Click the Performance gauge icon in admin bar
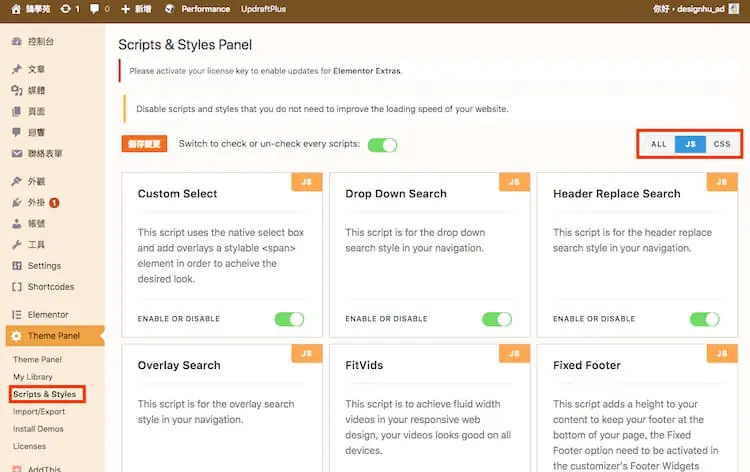The image size is (750, 472). (169, 9)
